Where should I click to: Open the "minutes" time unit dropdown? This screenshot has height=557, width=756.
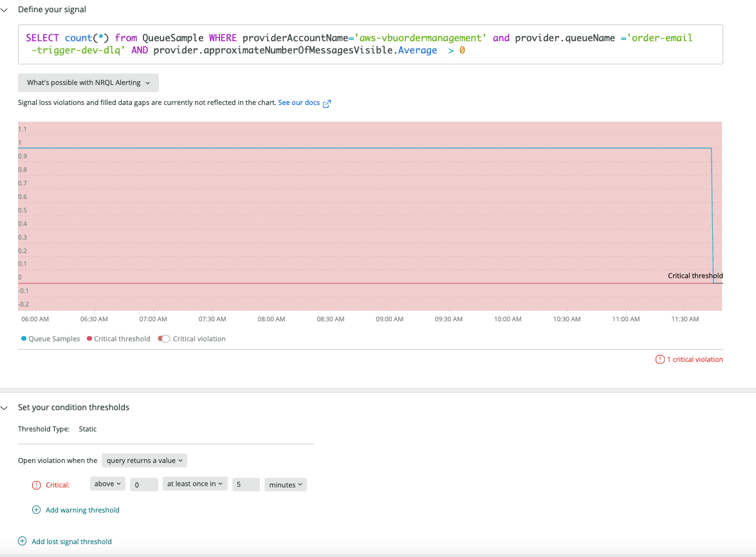(285, 484)
